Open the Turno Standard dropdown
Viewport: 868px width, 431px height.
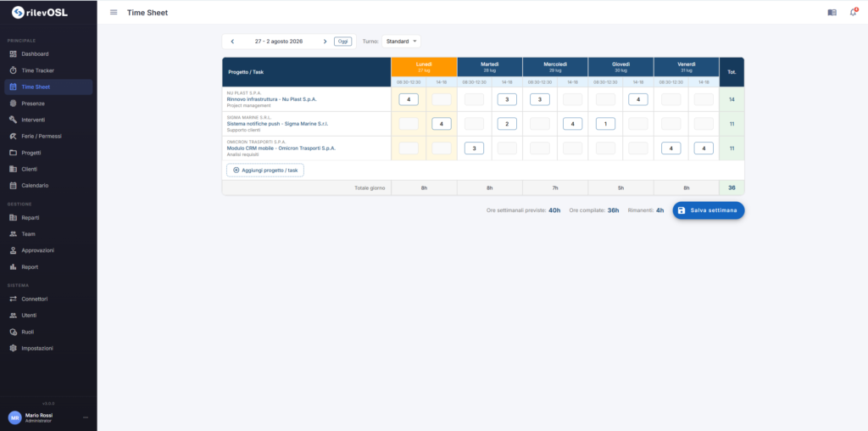click(401, 42)
